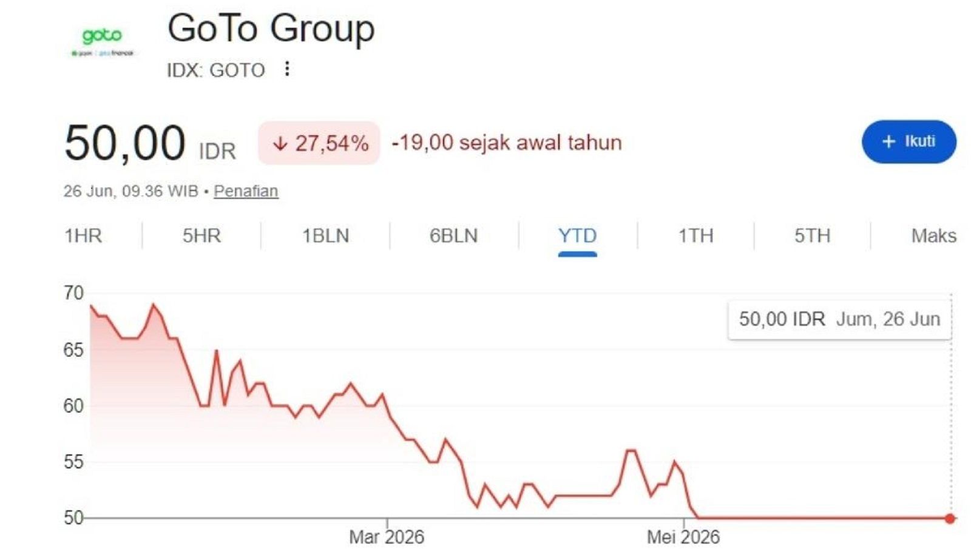Open the three-dot options menu beside IDX: GOTO

pyautogui.click(x=287, y=69)
